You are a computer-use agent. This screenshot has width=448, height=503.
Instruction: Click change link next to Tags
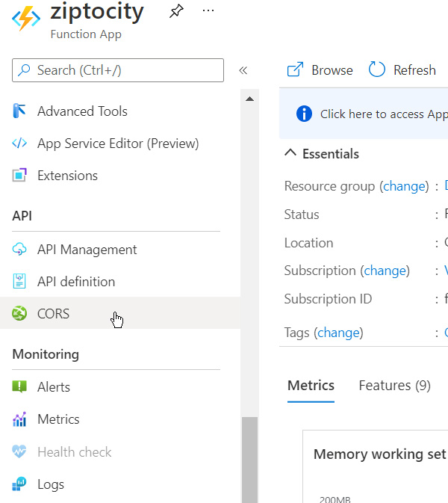[x=338, y=333]
